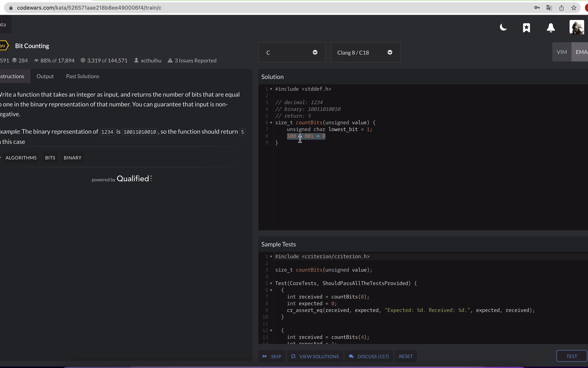Screen dimensions: 588x368
Task: Click the share icon in address bar
Action: tap(562, 8)
